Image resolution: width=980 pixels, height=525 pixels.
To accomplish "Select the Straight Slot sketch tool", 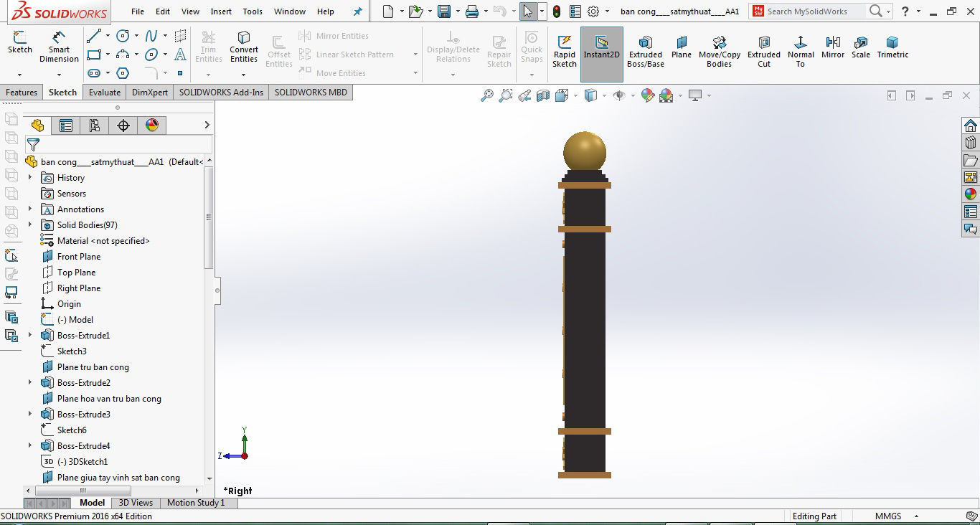I will [93, 73].
